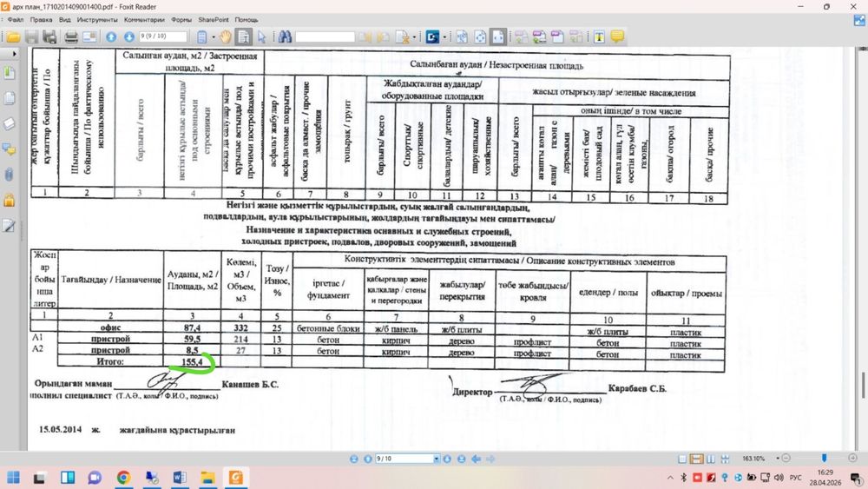Open the Comments side panel icon
Viewport: 868px width, 489px height.
(9, 149)
